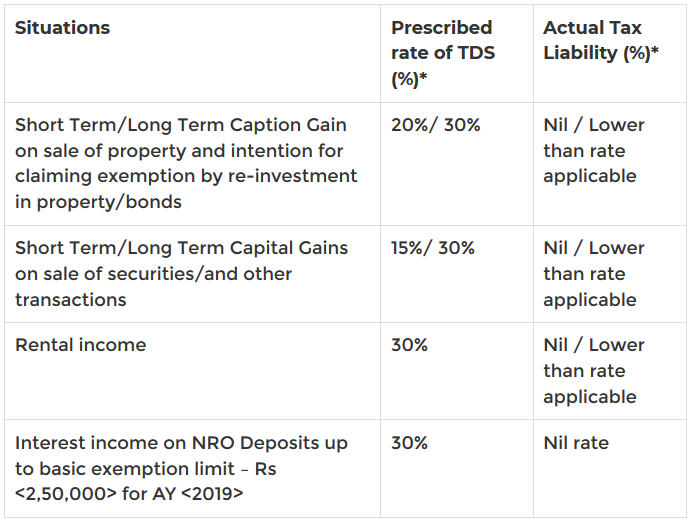Click the tax liability cell for securities sale
Image resolution: width=691 pixels, height=525 pixels.
594,273
